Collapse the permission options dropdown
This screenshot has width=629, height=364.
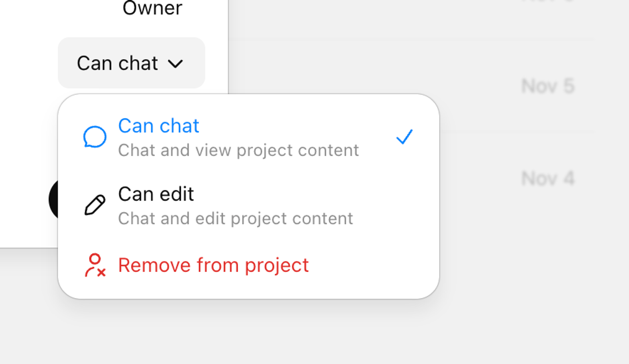click(x=131, y=63)
